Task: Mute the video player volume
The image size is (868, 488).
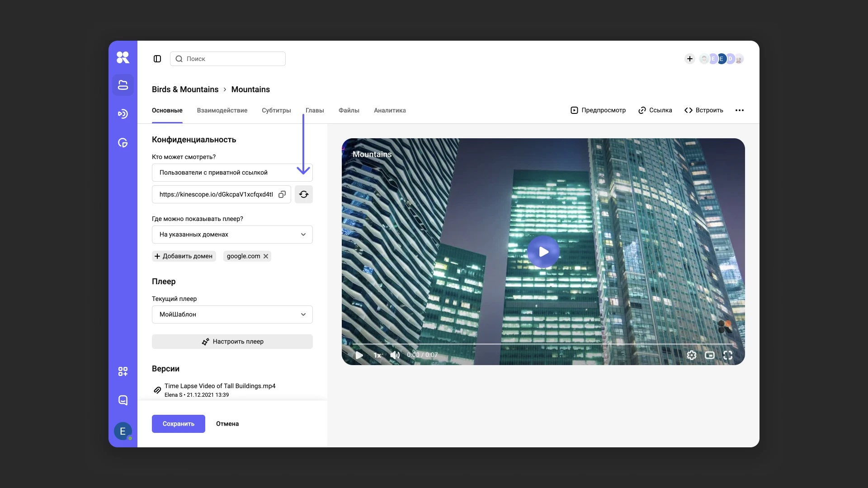Action: coord(395,355)
